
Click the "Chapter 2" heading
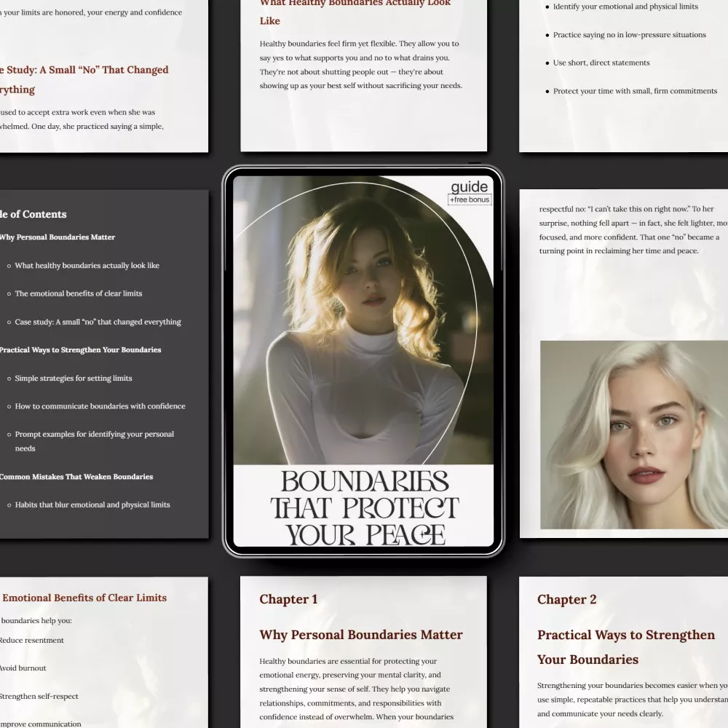click(x=566, y=599)
